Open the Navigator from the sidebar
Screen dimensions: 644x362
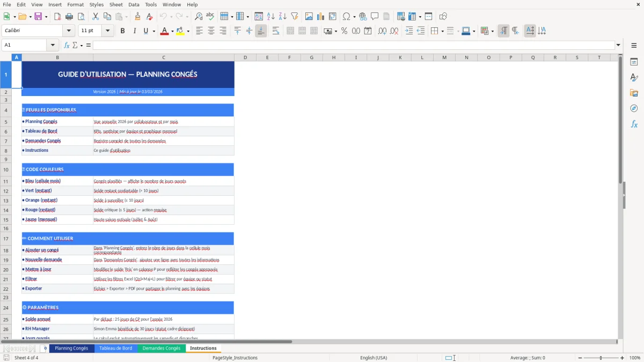pos(634,108)
